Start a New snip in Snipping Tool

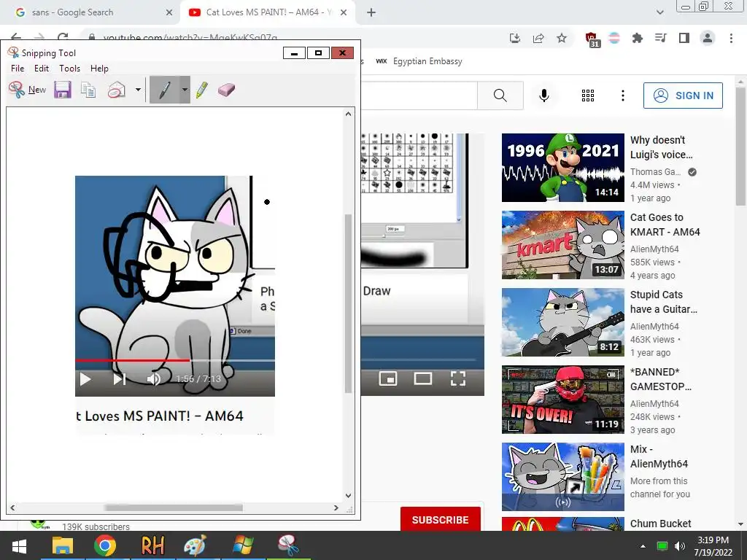27,90
